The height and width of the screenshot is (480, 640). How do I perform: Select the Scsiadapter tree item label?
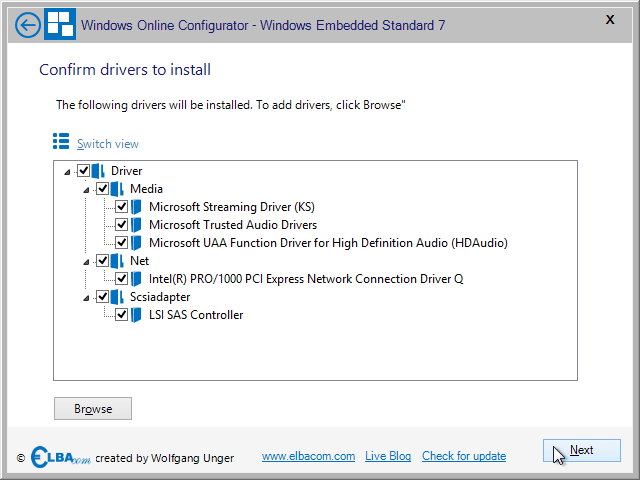pyautogui.click(x=160, y=297)
